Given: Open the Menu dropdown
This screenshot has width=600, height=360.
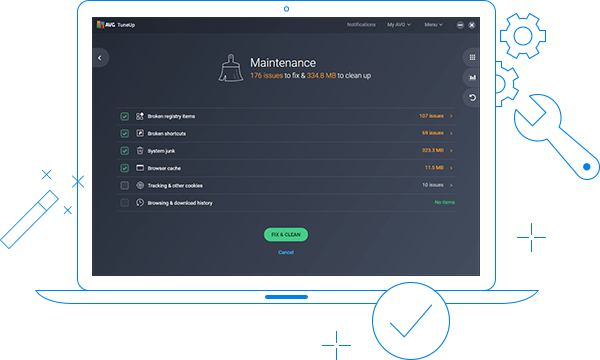Looking at the screenshot, I should [x=433, y=24].
